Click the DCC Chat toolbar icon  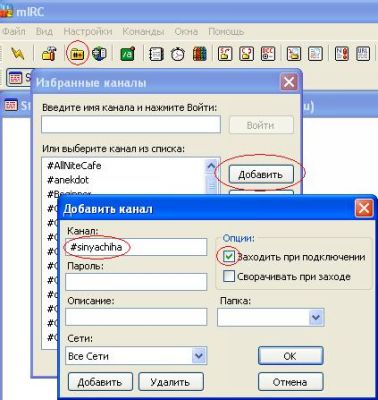point(247,54)
